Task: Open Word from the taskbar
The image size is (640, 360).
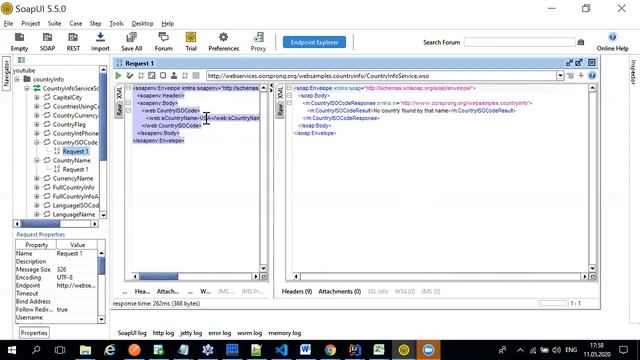Action: [x=305, y=350]
